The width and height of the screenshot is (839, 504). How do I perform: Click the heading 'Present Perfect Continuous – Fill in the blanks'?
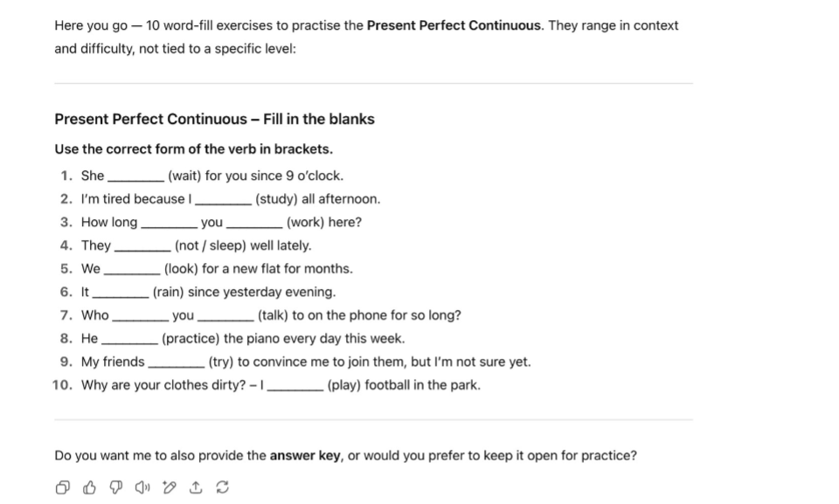pos(214,120)
